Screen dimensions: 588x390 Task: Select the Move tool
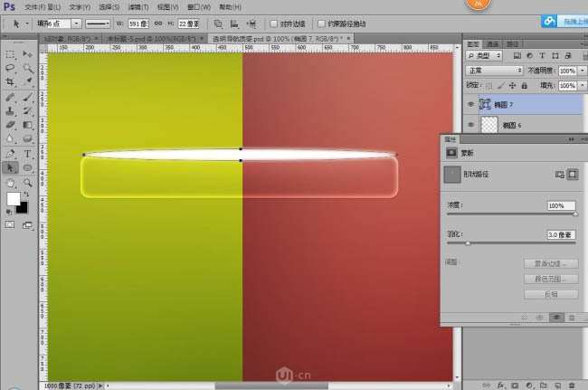[x=27, y=55]
